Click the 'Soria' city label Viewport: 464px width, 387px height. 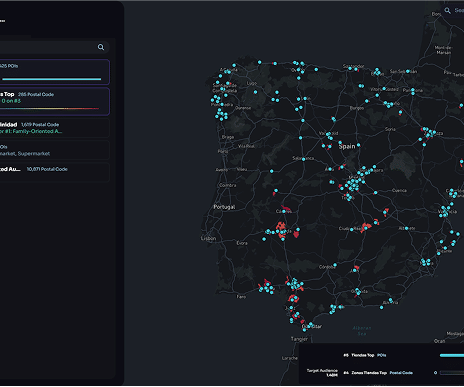pos(390,129)
